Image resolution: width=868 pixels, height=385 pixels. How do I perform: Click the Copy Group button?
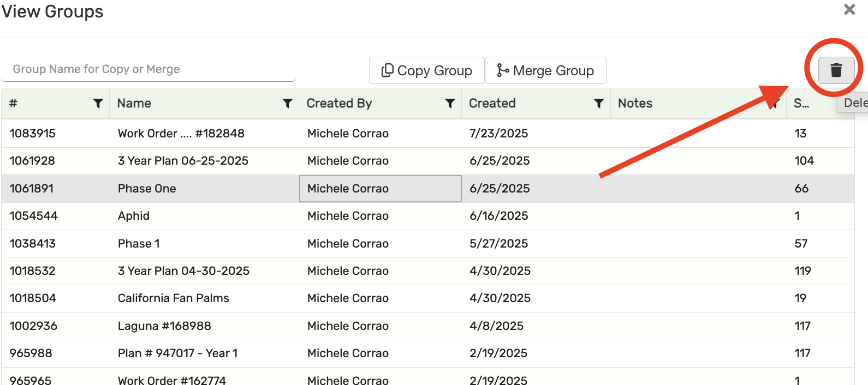click(x=426, y=71)
